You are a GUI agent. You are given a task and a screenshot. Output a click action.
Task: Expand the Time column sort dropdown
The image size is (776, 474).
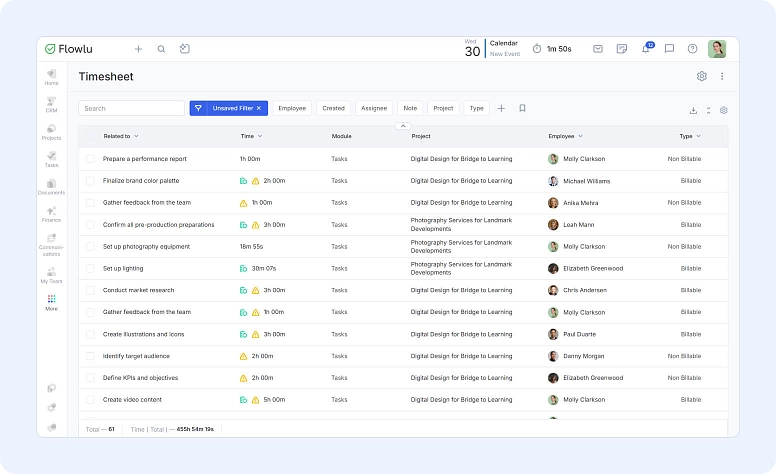coord(260,136)
